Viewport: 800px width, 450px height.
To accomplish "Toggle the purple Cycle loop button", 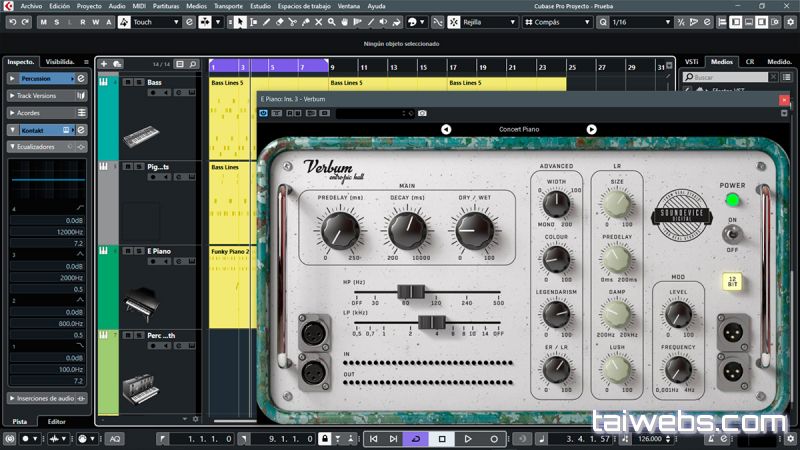I will (415, 439).
